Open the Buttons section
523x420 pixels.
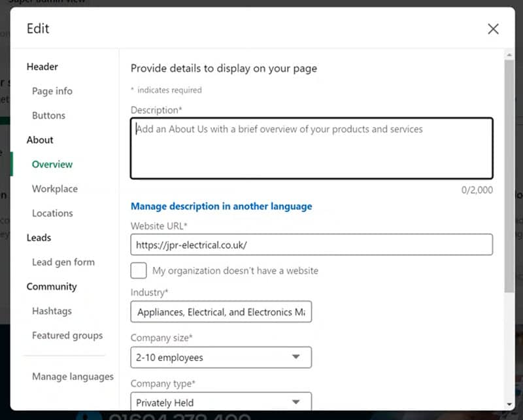(x=48, y=116)
